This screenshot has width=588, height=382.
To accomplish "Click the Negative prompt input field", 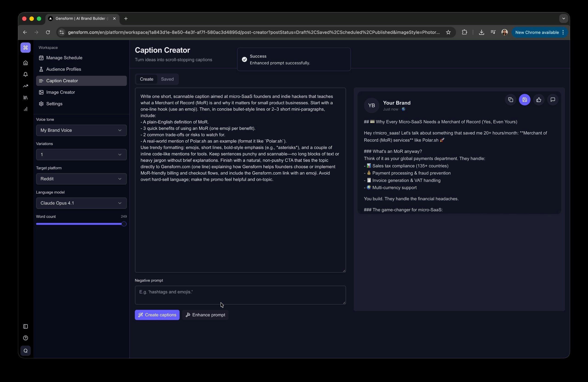I will point(240,295).
